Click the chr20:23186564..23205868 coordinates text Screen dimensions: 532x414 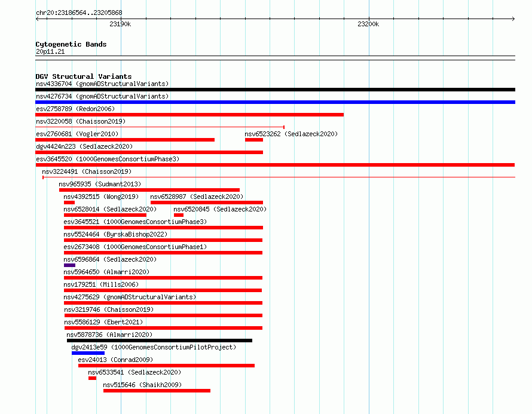[x=79, y=13]
